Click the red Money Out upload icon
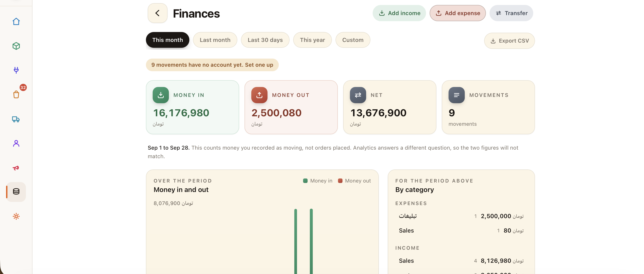Image resolution: width=644 pixels, height=274 pixels. point(259,95)
